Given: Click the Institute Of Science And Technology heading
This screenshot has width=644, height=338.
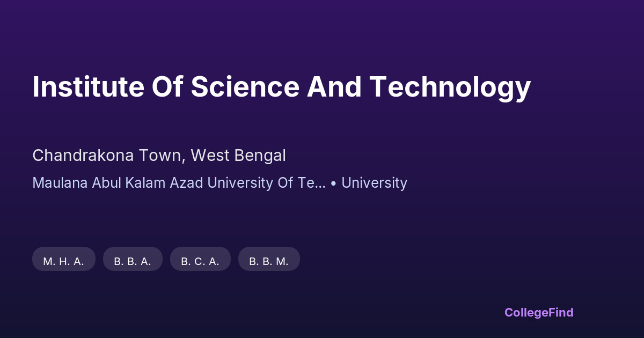Looking at the screenshot, I should 281,87.
